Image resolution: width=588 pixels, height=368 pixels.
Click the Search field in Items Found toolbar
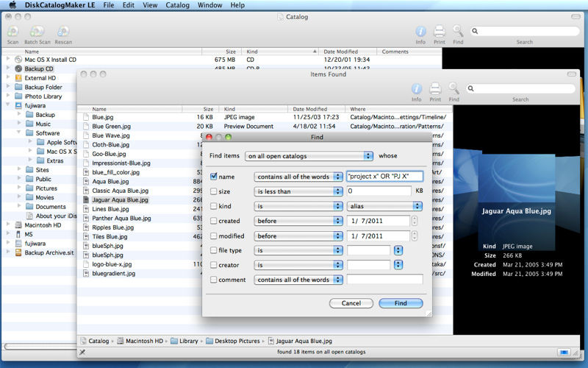pos(520,88)
